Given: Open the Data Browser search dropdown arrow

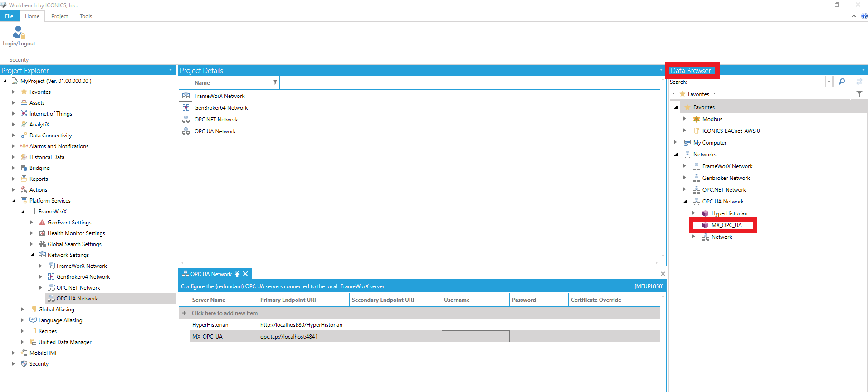Looking at the screenshot, I should (829, 82).
